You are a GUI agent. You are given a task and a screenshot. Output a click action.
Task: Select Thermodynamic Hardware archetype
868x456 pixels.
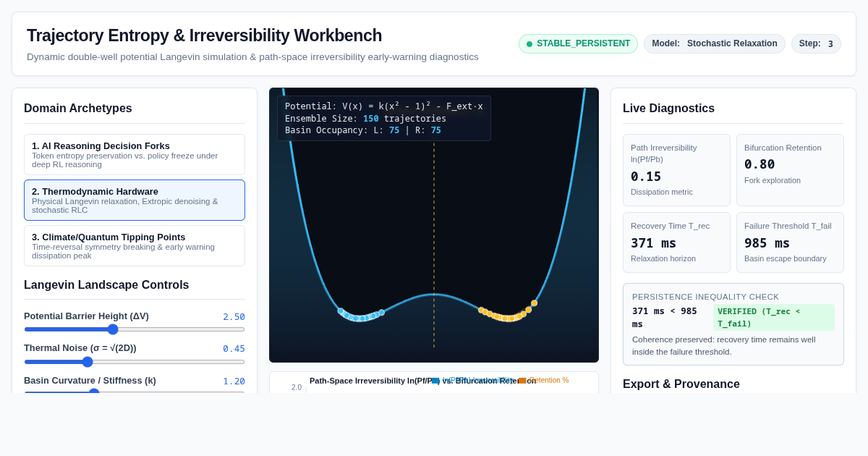[135, 200]
